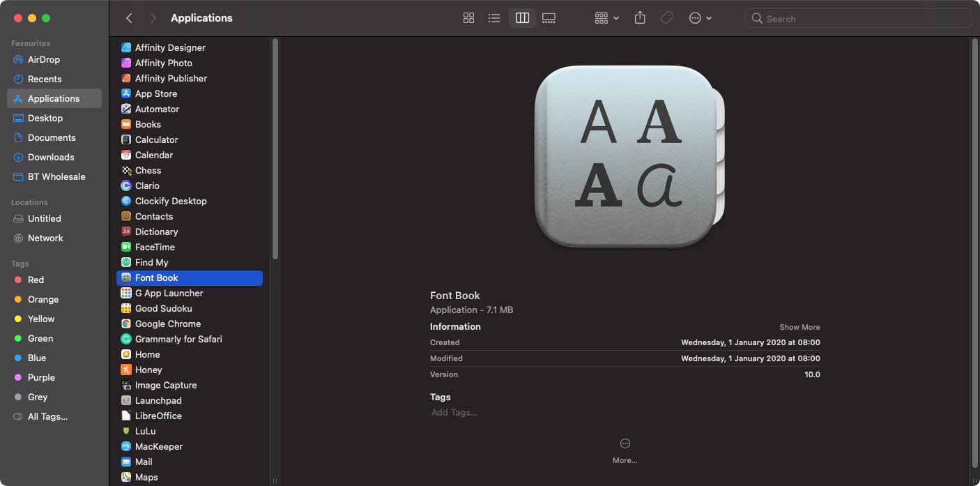The image size is (980, 486).
Task: Select the Affinity Photo app icon
Action: point(126,63)
